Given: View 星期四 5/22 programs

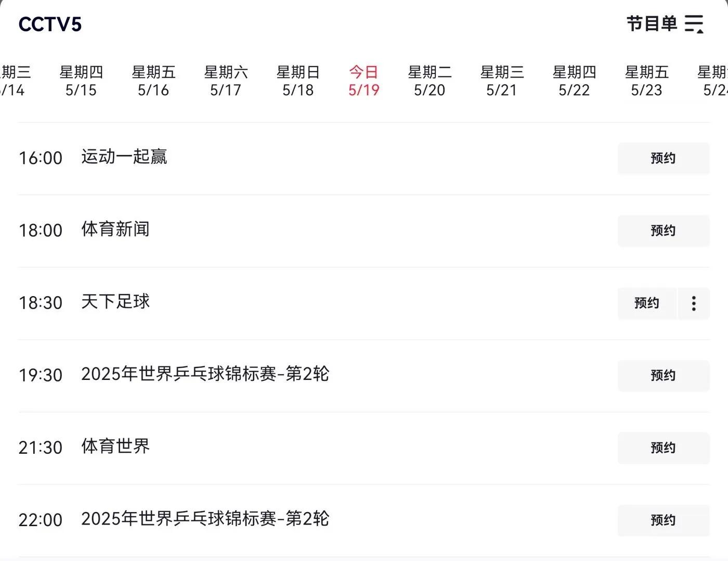Looking at the screenshot, I should [x=574, y=81].
